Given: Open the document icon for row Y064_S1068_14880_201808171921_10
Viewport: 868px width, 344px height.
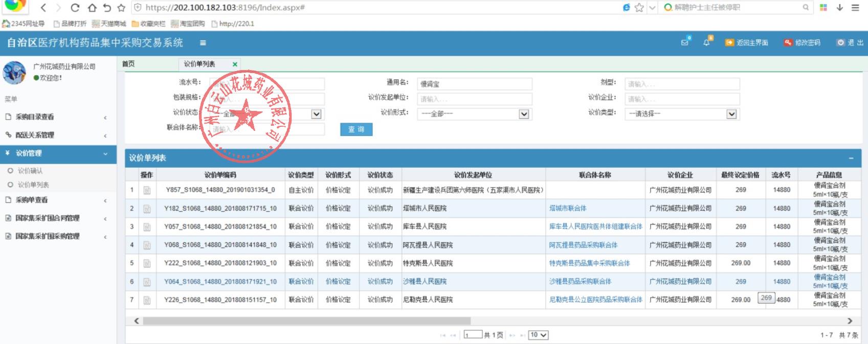Looking at the screenshot, I should coord(147,282).
